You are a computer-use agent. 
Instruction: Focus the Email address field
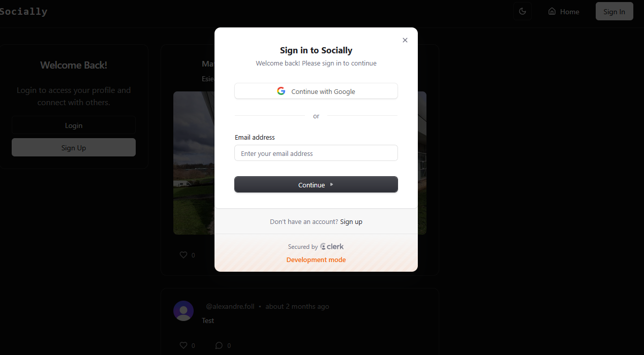click(316, 153)
